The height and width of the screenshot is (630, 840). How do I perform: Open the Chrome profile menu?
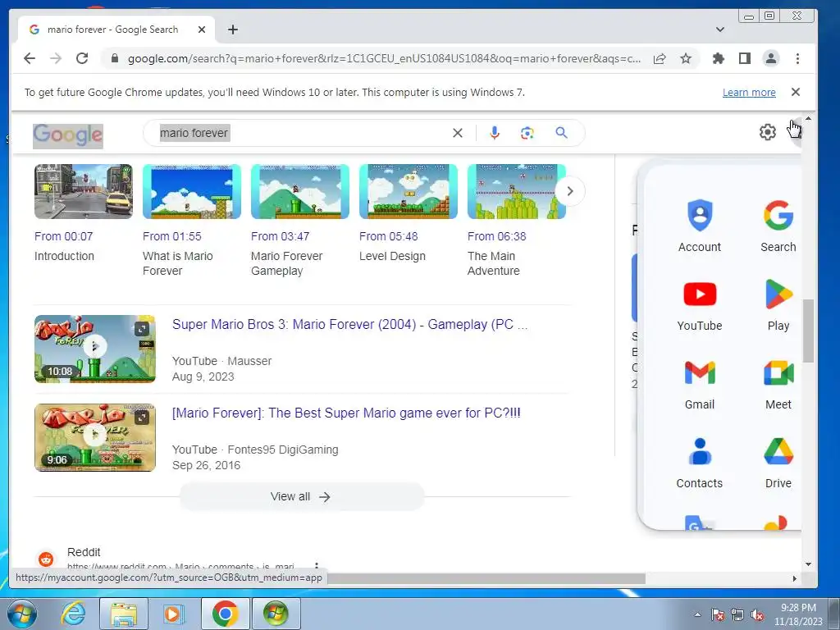[771, 58]
